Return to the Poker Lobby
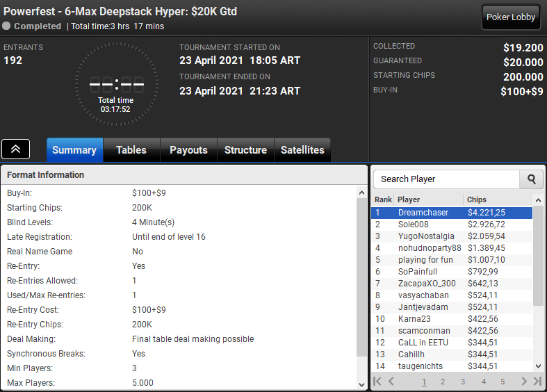The width and height of the screenshot is (547, 392). pyautogui.click(x=511, y=17)
